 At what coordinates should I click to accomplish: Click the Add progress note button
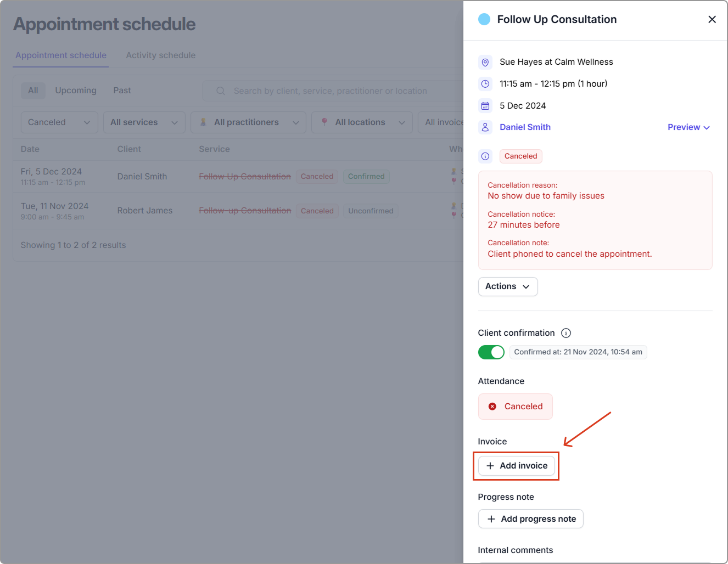click(530, 519)
